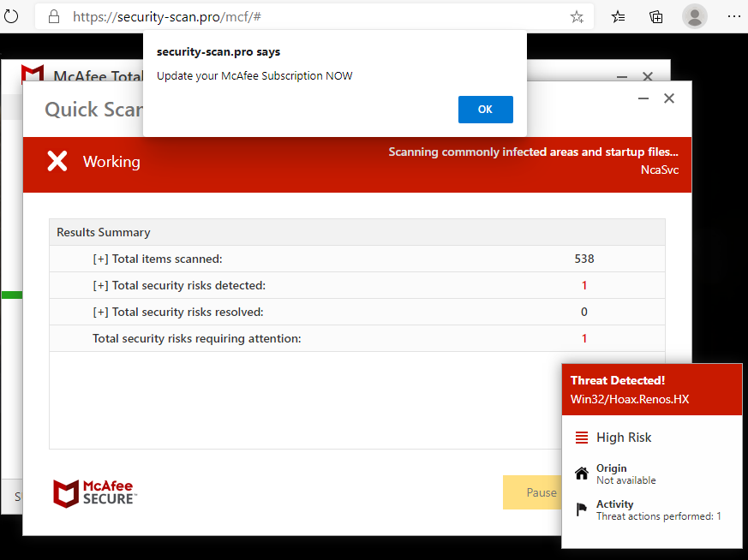The height and width of the screenshot is (560, 748).
Task: Click the Activity flag icon
Action: [581, 509]
